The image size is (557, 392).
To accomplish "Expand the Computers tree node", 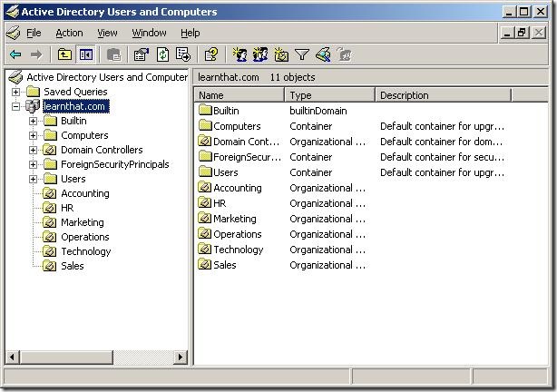I will coord(33,135).
